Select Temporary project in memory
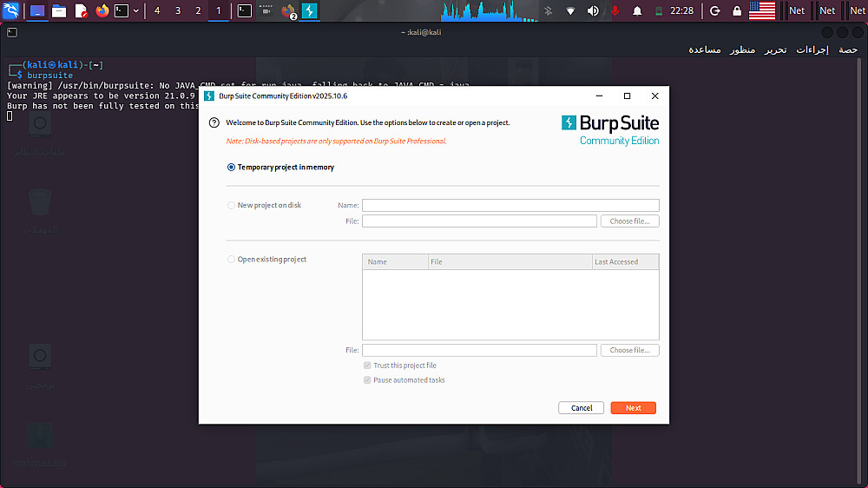Screen dimensions: 868x488 [280, 168]
